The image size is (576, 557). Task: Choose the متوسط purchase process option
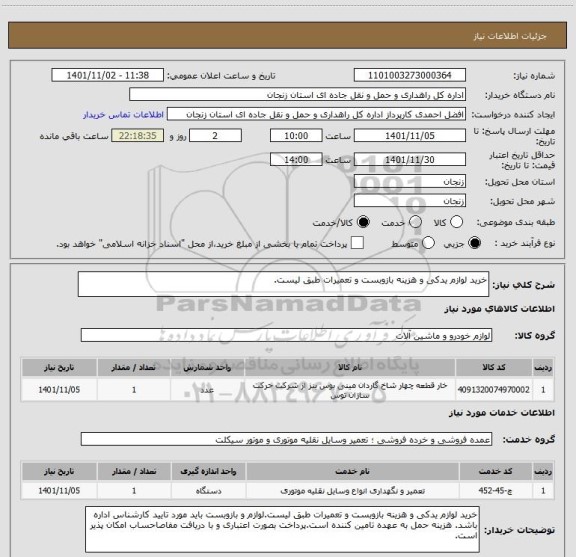428,243
